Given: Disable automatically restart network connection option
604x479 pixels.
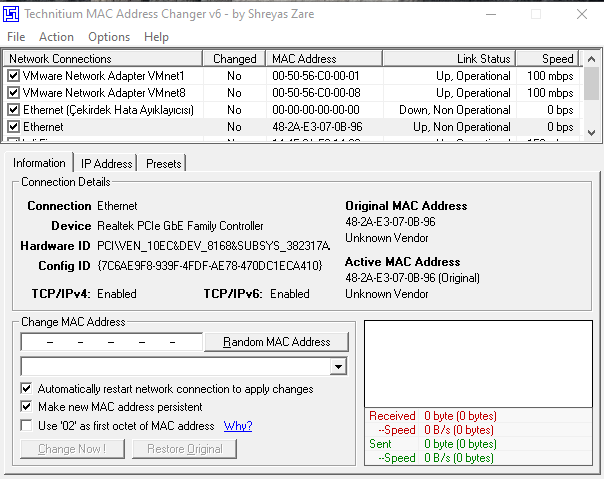Looking at the screenshot, I should [26, 388].
